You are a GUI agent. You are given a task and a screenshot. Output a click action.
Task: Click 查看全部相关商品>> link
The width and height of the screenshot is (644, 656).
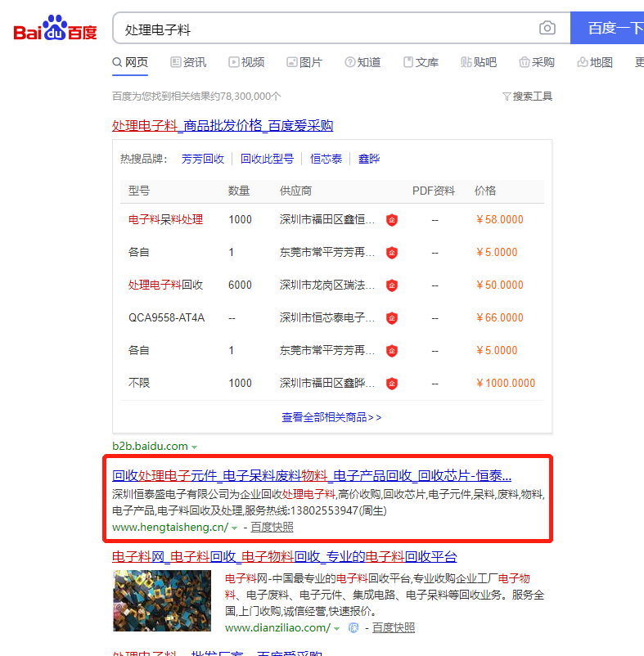[x=331, y=417]
